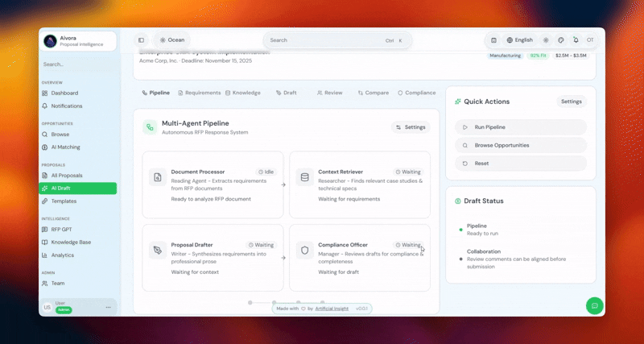Click the Acme Corp deadline text
Viewport: 644px width, 344px height.
point(196,61)
